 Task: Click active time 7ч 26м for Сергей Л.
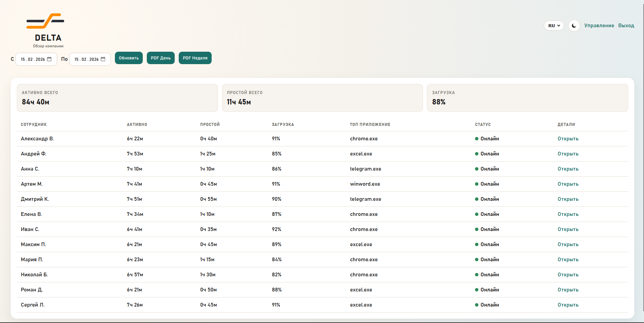[x=135, y=305]
